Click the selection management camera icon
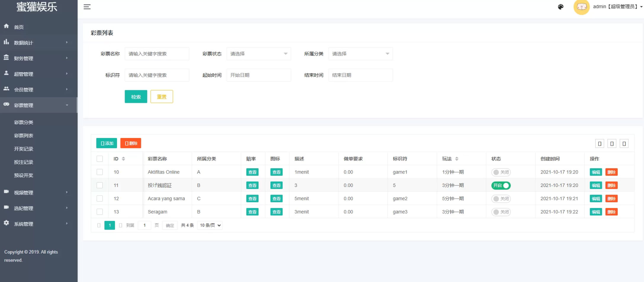This screenshot has height=282, width=644. click(6, 207)
